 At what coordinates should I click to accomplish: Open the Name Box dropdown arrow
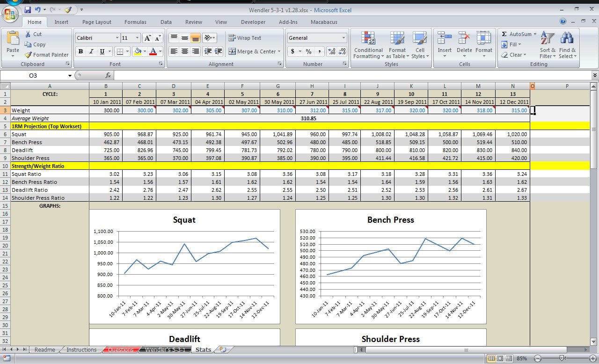pyautogui.click(x=70, y=75)
